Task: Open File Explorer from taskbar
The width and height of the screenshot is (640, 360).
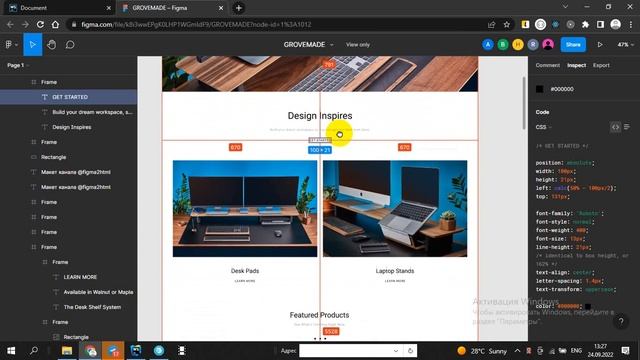Action: [x=67, y=351]
